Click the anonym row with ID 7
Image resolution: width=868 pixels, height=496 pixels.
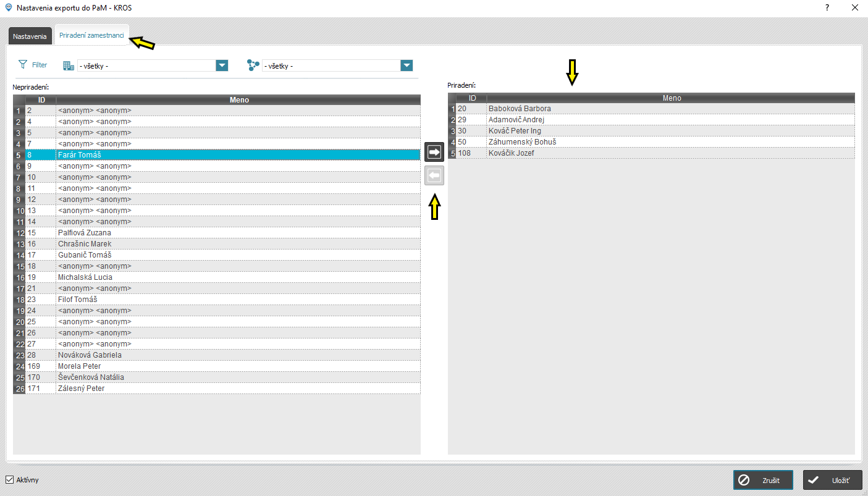tap(217, 144)
